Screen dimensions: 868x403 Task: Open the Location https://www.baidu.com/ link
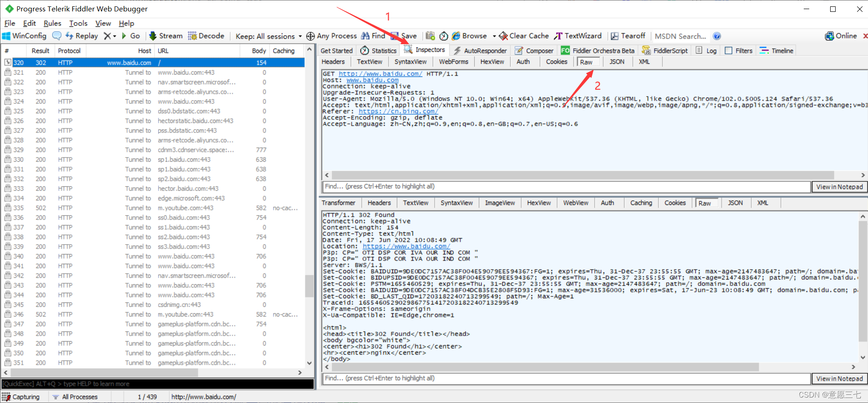(406, 246)
